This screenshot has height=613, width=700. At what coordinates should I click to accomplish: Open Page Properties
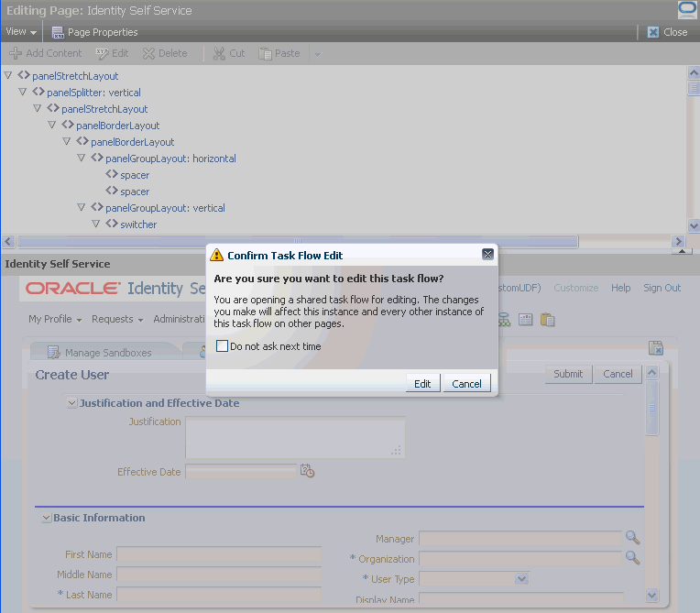click(94, 32)
